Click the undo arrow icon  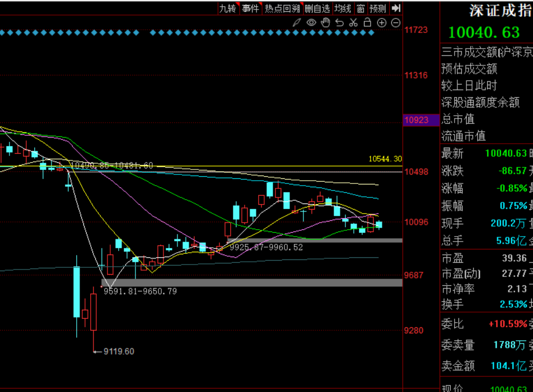click(x=339, y=23)
